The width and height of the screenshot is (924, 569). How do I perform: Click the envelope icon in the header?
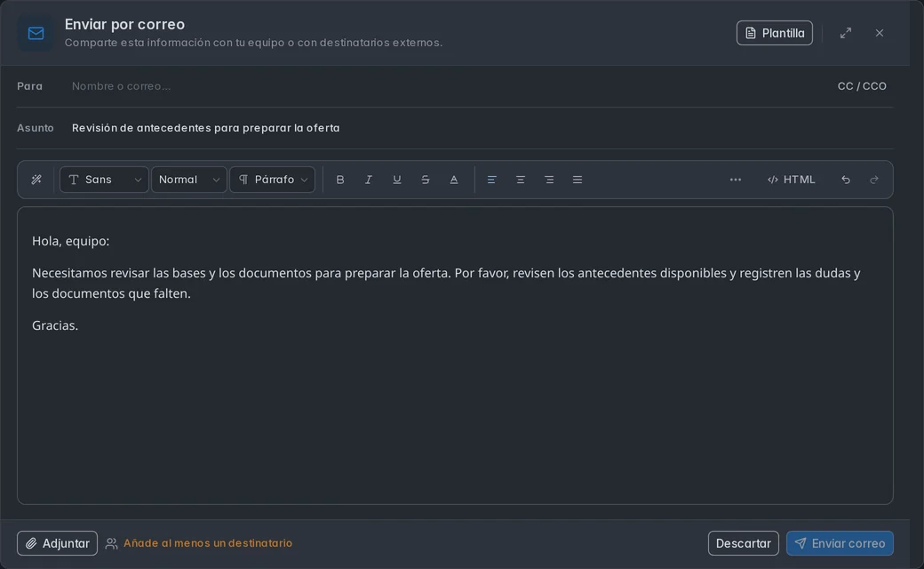36,33
